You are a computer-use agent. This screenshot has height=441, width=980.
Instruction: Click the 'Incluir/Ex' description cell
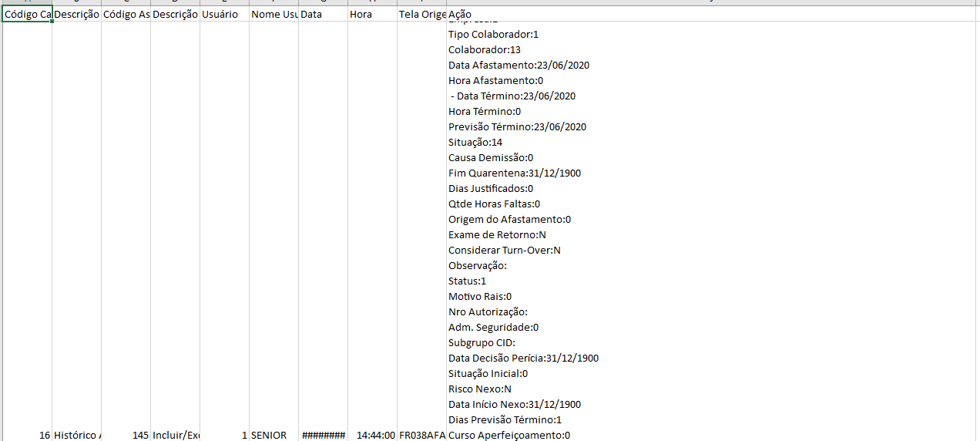point(175,435)
